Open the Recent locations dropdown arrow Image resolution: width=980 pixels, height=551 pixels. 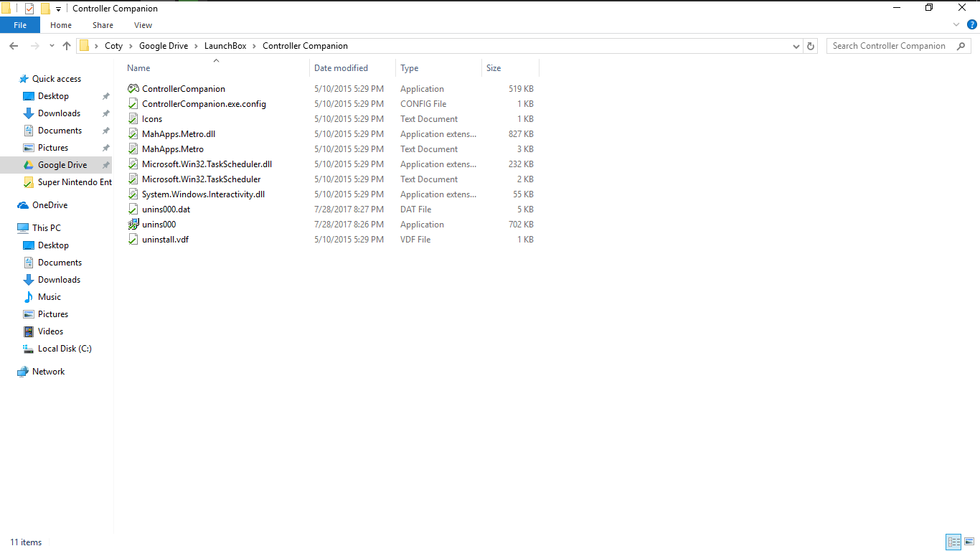pos(52,46)
